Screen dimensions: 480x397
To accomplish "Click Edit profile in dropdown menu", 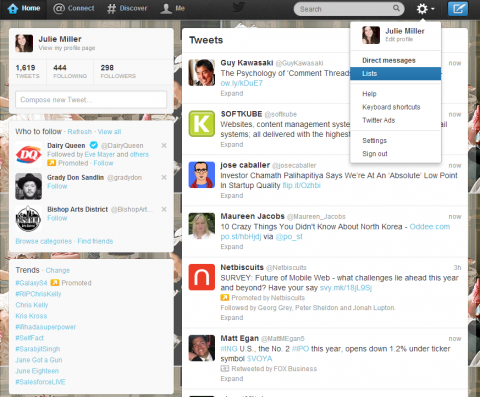I will [399, 39].
